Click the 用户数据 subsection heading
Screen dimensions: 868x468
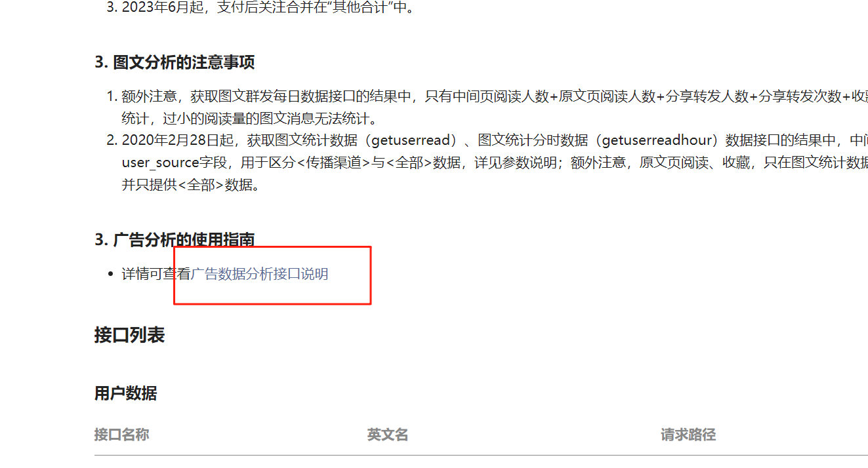[125, 393]
